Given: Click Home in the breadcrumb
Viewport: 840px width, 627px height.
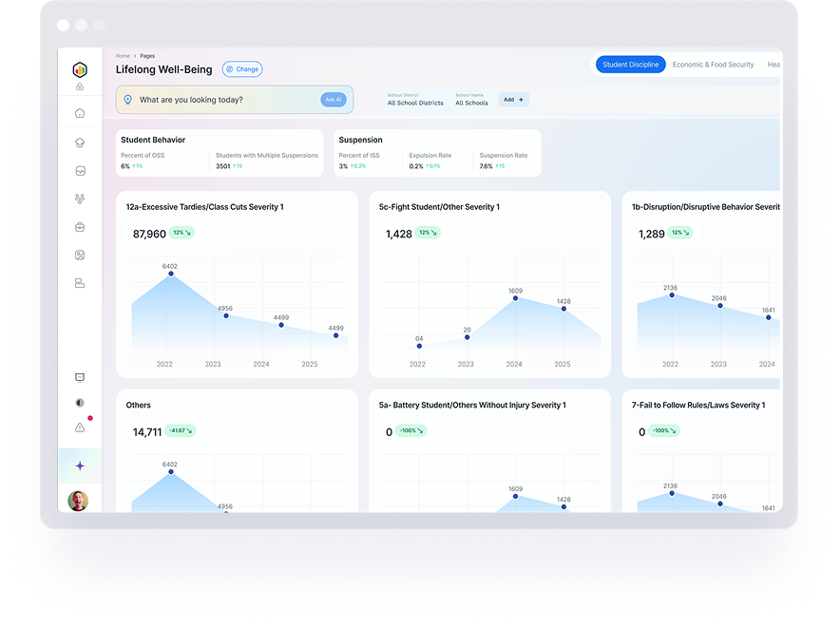Looking at the screenshot, I should pos(123,56).
